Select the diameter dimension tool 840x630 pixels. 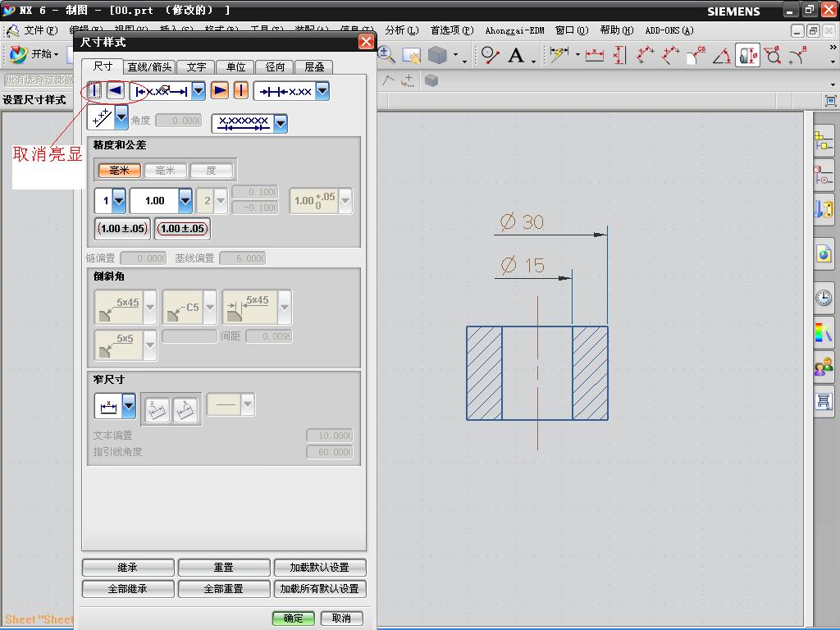(773, 55)
